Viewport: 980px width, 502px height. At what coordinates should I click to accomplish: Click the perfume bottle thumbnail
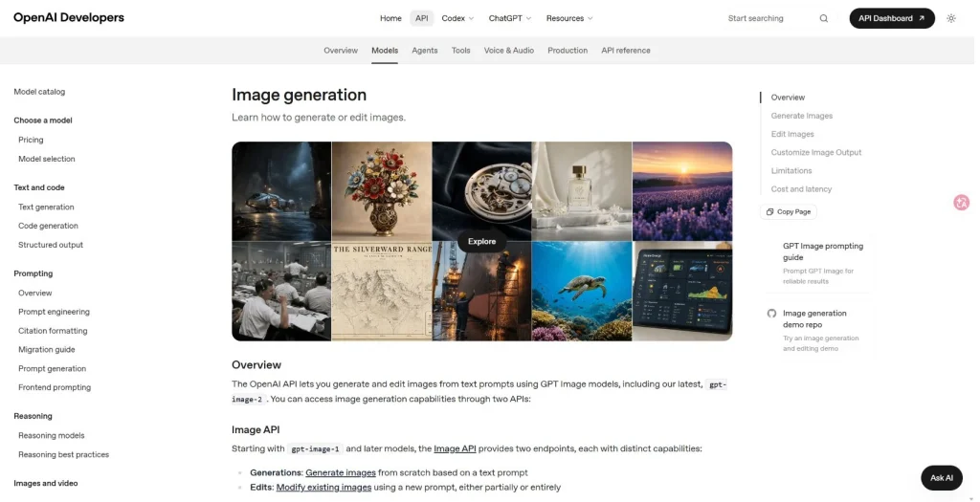pos(582,191)
